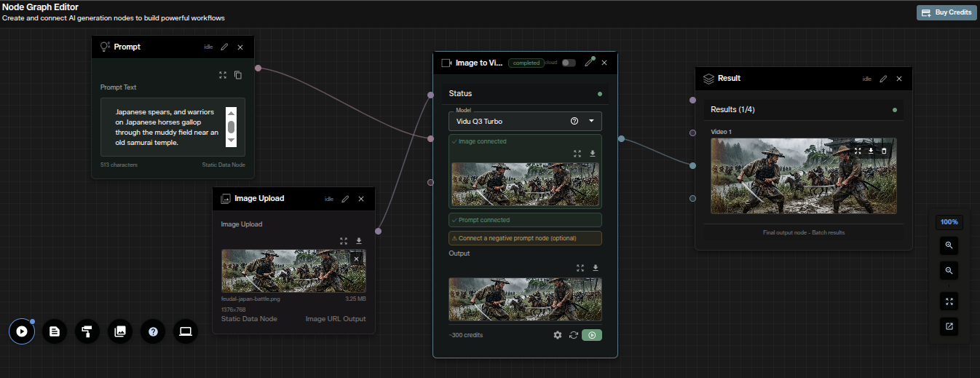Expand the uploaded image to fullscreen
This screenshot has width=980, height=378.
click(344, 241)
